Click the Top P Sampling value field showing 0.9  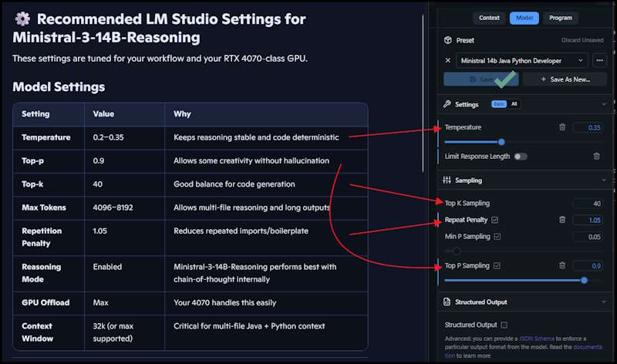click(588, 266)
